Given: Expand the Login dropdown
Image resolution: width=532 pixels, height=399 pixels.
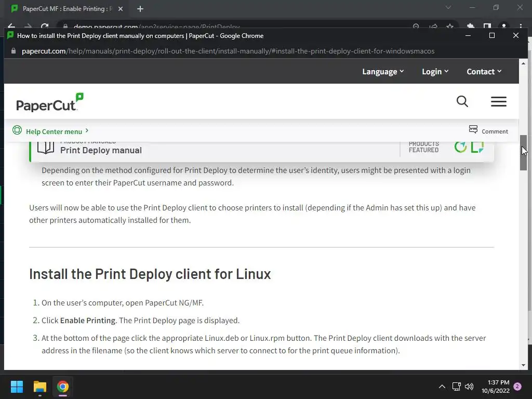Looking at the screenshot, I should pyautogui.click(x=435, y=72).
